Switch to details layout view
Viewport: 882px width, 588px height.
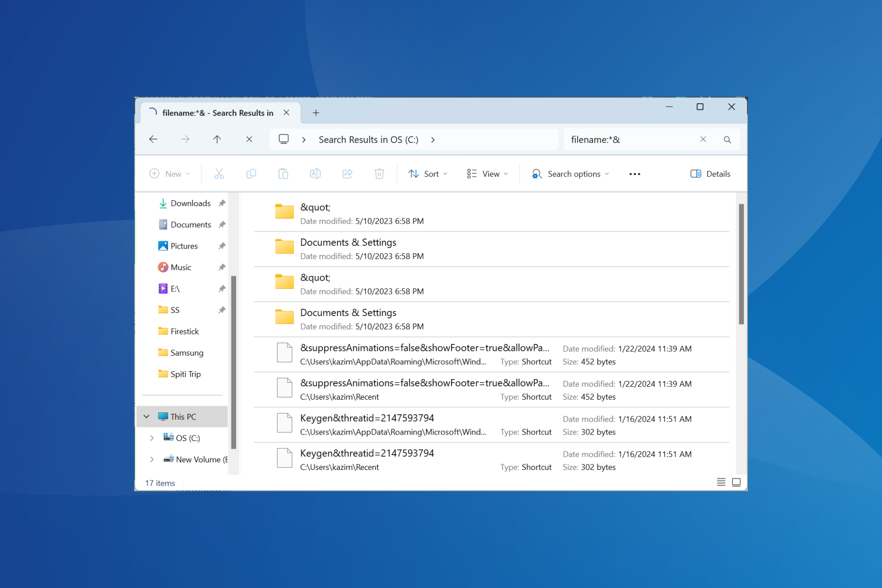click(721, 482)
